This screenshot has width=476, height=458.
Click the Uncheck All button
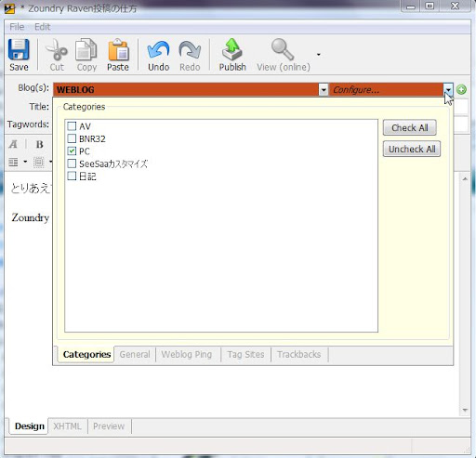(x=412, y=149)
